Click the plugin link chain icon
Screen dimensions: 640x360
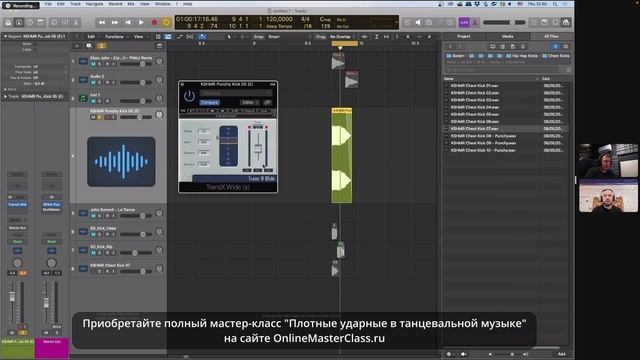point(268,102)
